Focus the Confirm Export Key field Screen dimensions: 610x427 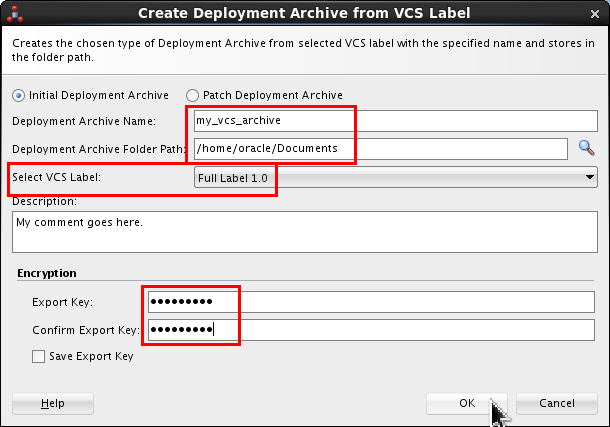coord(370,330)
